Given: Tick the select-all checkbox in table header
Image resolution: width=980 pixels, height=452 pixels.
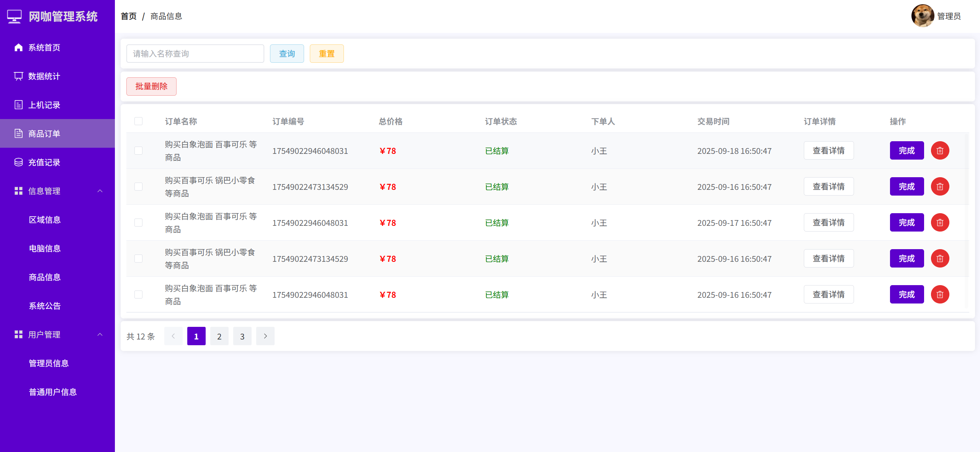Looking at the screenshot, I should (139, 121).
